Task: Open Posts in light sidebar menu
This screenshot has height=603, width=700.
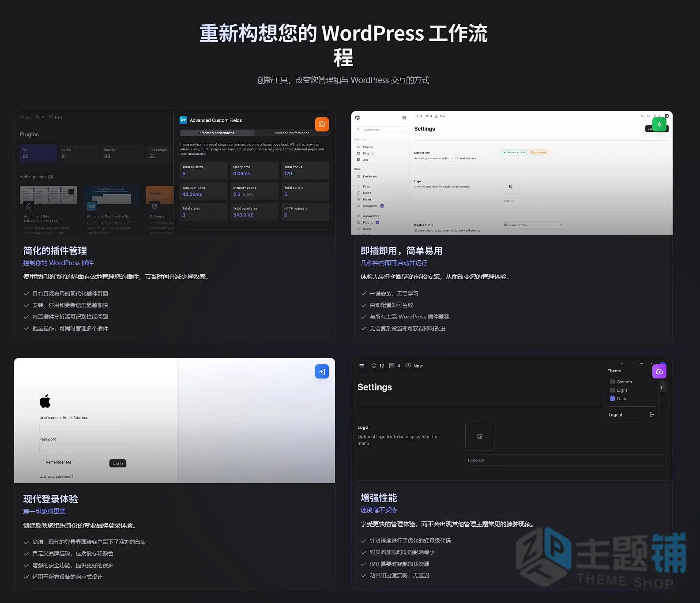Action: click(366, 187)
